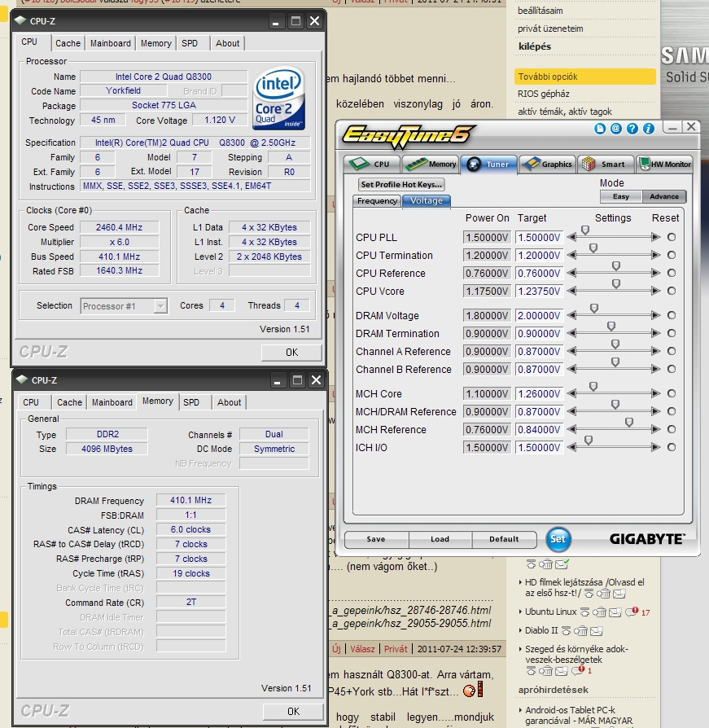
Task: Click CPU Vcore Target value field 1.23750V
Action: point(539,291)
